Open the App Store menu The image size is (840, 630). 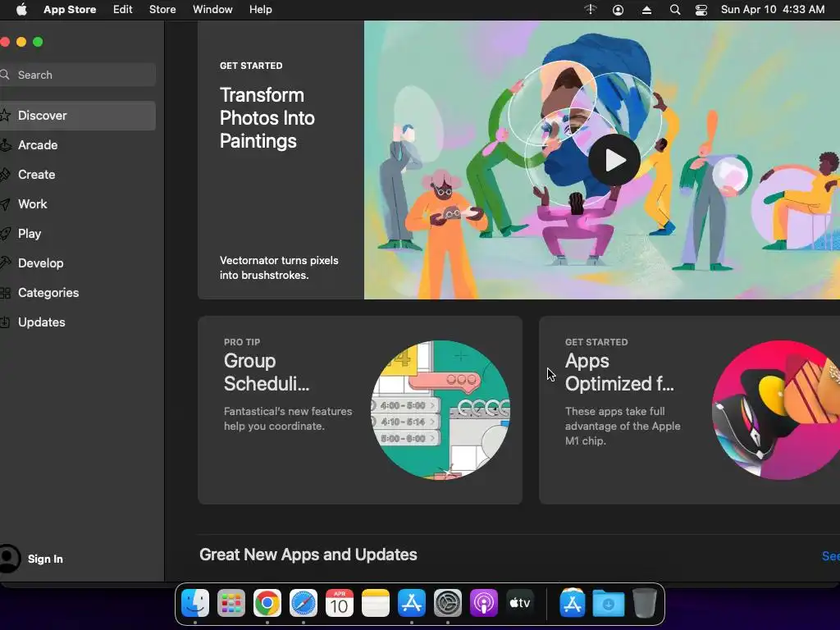pos(70,9)
